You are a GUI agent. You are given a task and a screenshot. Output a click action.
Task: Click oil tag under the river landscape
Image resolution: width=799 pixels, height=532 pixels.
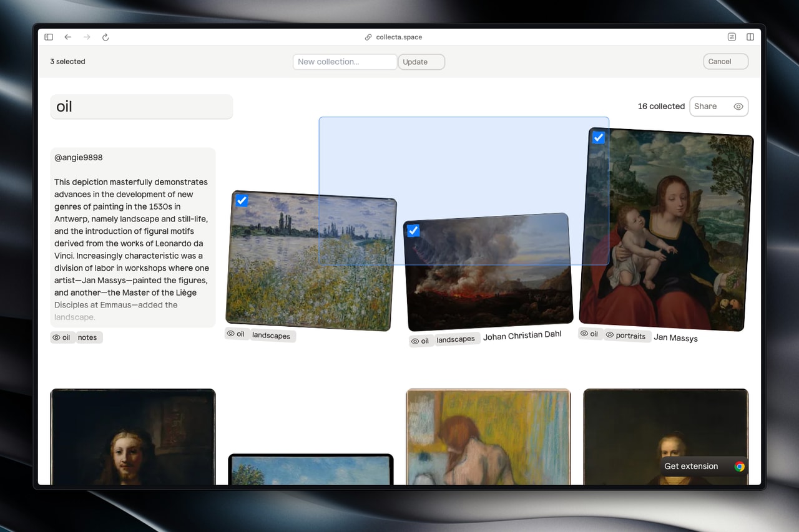point(237,334)
